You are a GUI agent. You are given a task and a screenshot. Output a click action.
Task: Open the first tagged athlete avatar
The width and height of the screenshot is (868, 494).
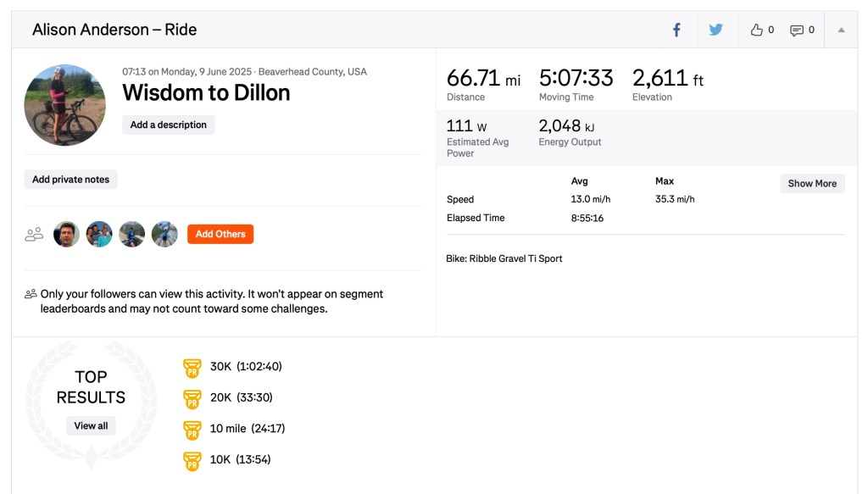[66, 235]
